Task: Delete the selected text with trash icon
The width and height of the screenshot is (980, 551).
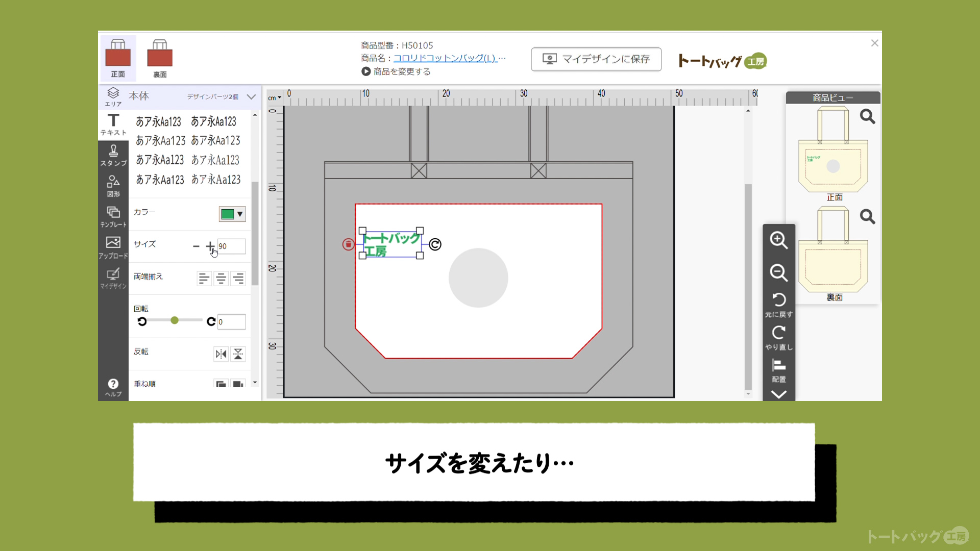Action: coord(348,244)
